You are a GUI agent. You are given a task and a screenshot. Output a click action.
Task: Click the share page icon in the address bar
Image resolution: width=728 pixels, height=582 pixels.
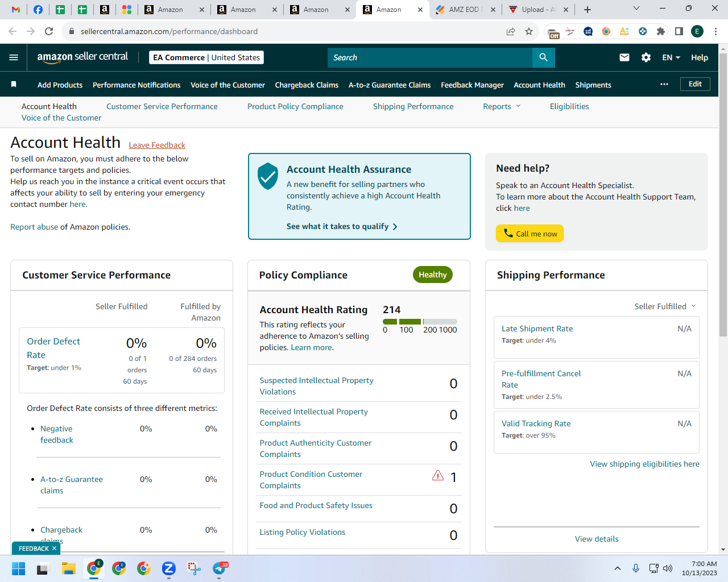pos(511,31)
